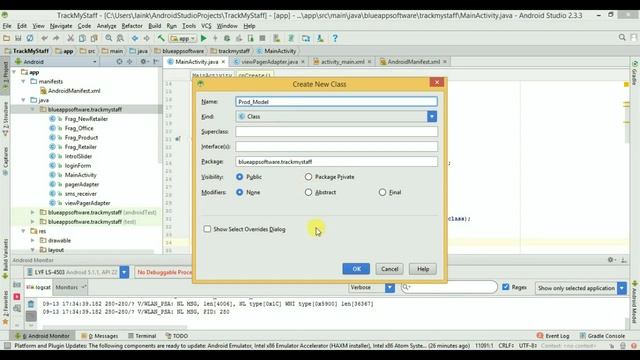Click the navigate Back blue arrow
Viewport: 640px width, 360px height.
pyautogui.click(x=135, y=38)
